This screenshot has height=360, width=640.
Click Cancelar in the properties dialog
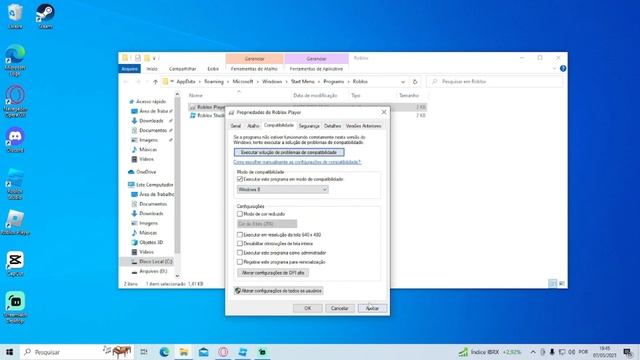pyautogui.click(x=340, y=308)
